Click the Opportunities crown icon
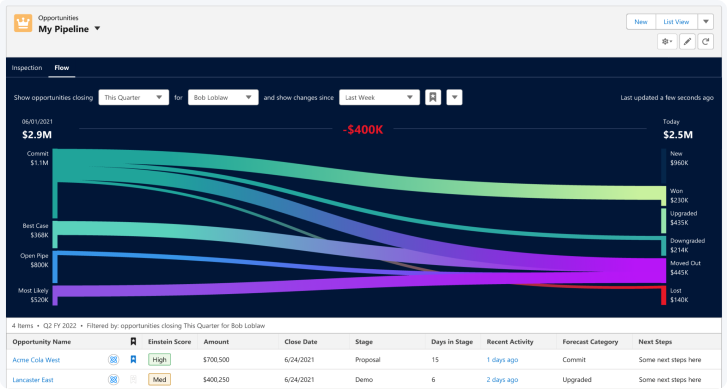Screen dimensions: 727x389 coord(23,23)
